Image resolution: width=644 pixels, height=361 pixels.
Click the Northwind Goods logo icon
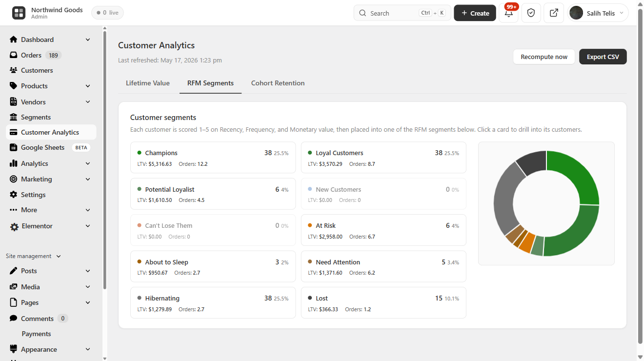(19, 13)
